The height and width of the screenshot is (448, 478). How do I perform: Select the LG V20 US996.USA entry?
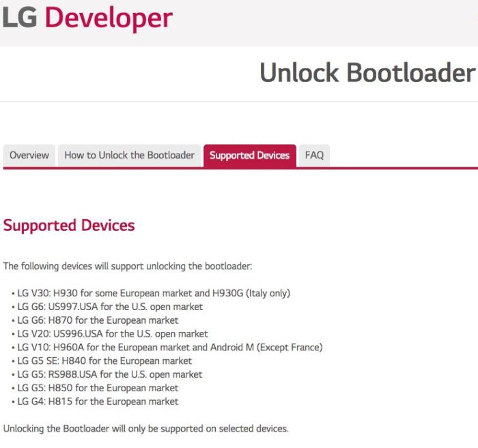pyautogui.click(x=113, y=334)
